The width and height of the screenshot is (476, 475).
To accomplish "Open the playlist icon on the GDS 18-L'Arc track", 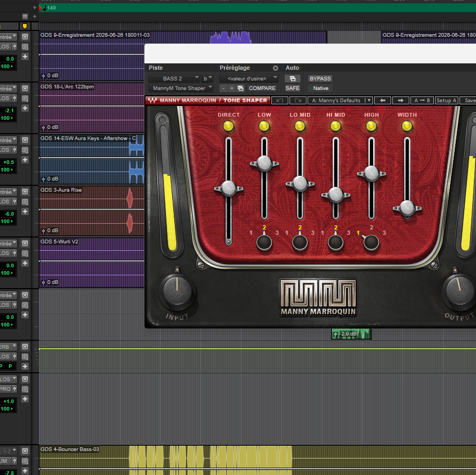I will coord(25,99).
